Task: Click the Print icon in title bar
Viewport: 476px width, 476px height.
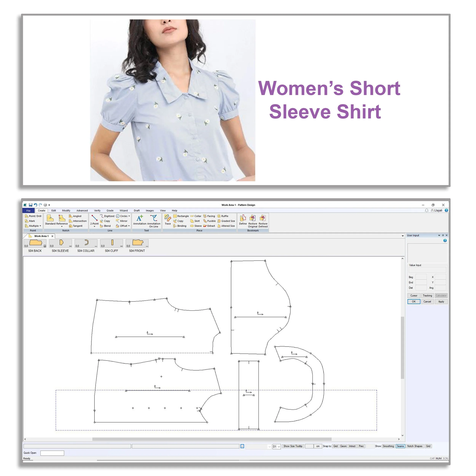Action: [x=45, y=205]
